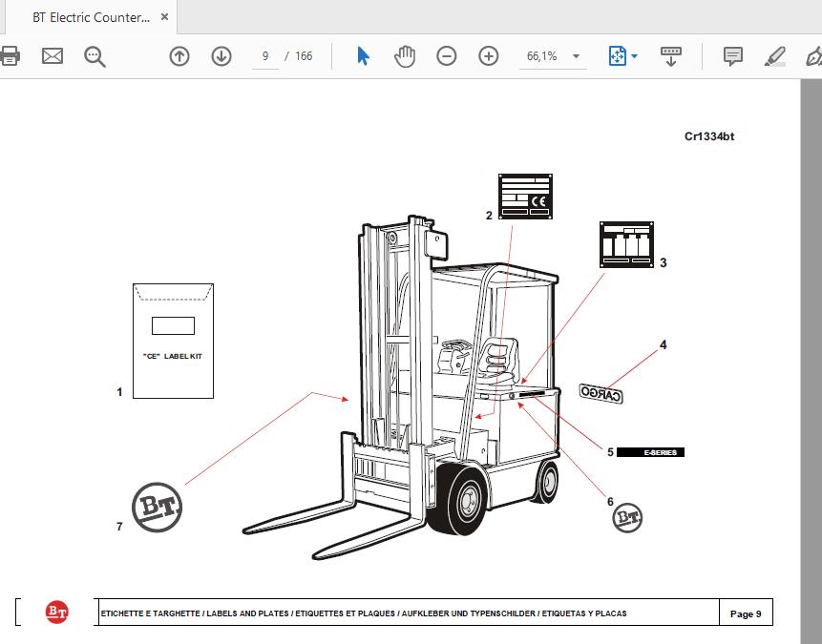Click the scrolling mode keyboard-arrow icon
Image resolution: width=822 pixels, height=644 pixels.
670,56
